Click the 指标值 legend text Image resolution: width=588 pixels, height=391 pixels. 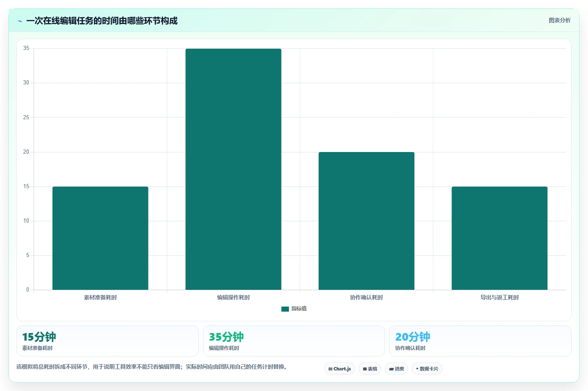tap(299, 309)
